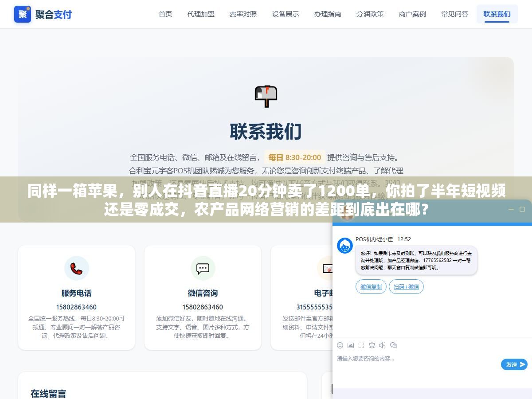Click the 服务电话 card heading
The height and width of the screenshot is (399, 532).
(76, 293)
